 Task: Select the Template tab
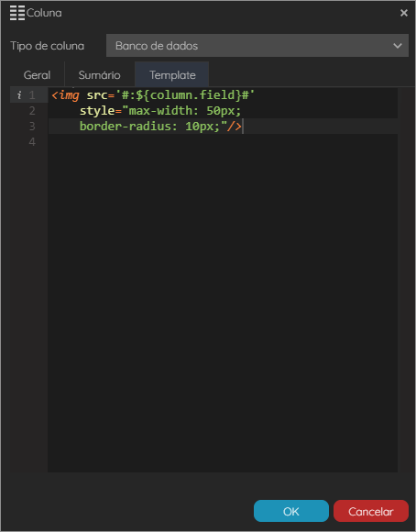pos(172,75)
